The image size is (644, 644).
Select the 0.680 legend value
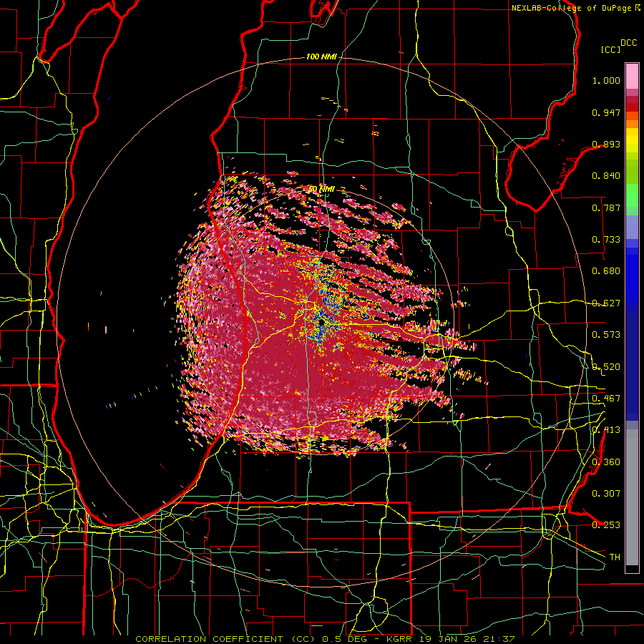pyautogui.click(x=606, y=271)
